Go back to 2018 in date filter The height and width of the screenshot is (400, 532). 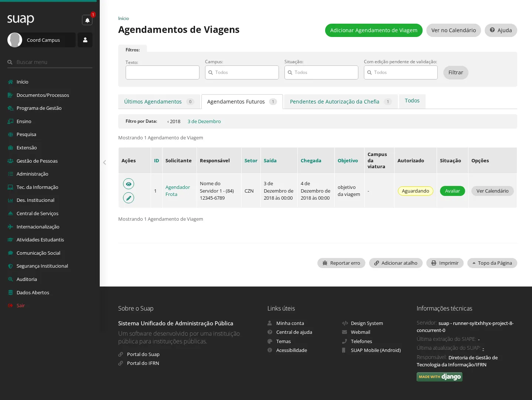[x=174, y=121]
